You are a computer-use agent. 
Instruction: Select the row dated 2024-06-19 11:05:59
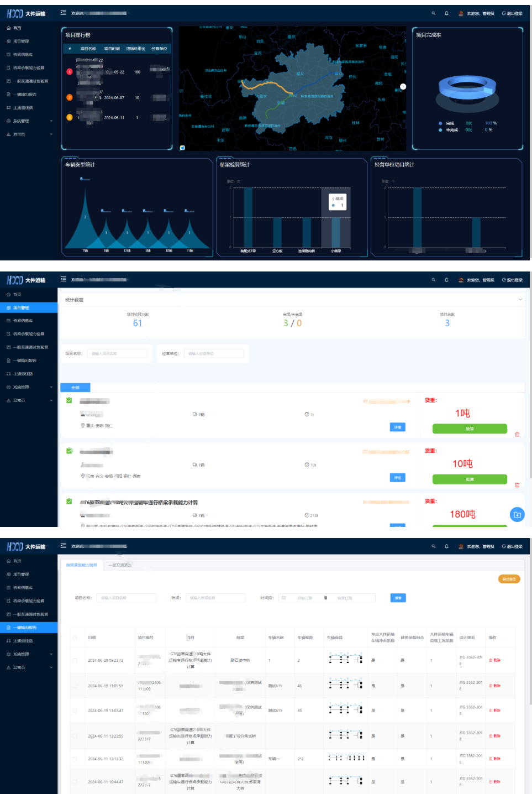point(75,686)
